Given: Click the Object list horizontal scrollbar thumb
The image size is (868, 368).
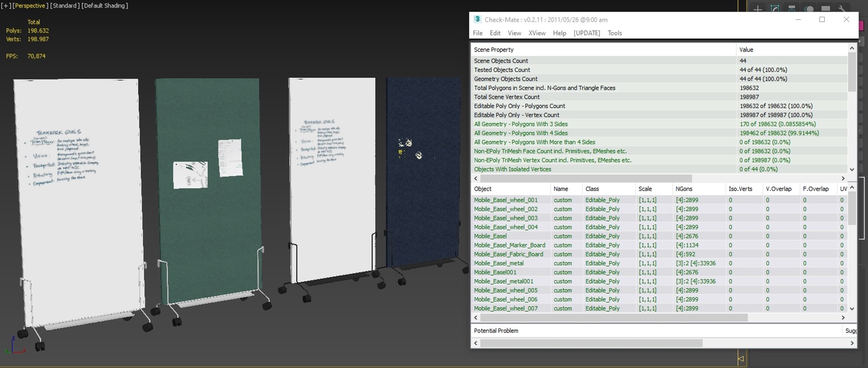Looking at the screenshot, I should point(613,318).
